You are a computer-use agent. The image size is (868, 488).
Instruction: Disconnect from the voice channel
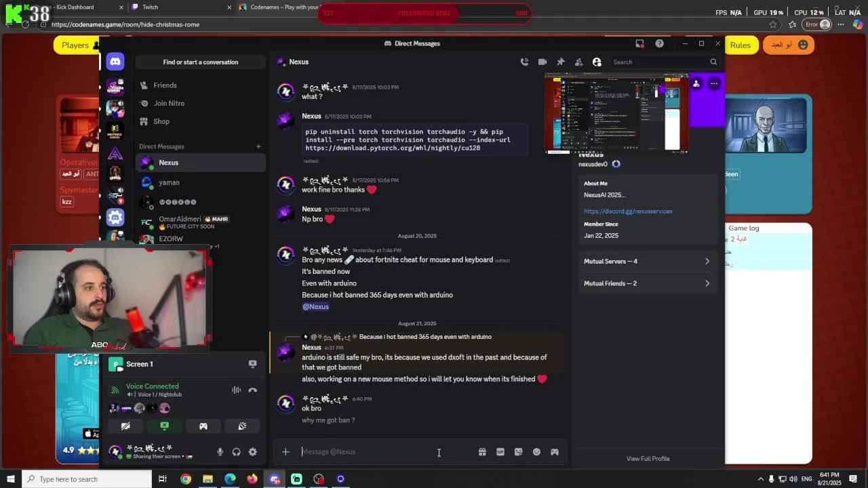coord(252,390)
